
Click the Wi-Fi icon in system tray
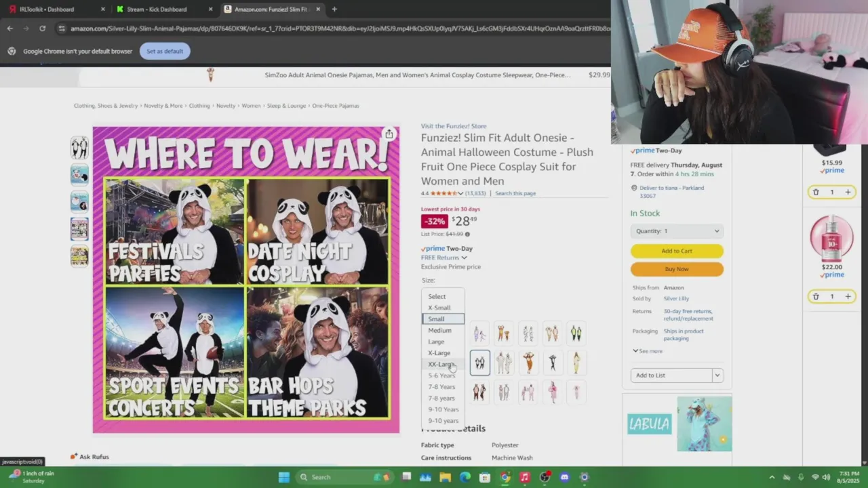815,477
